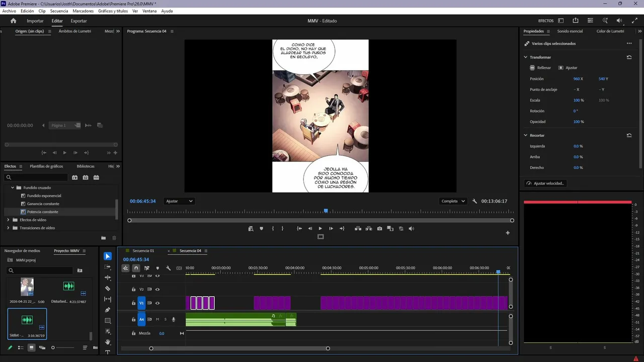Select the Ripple Edit tool
The image size is (644, 362).
click(x=108, y=278)
